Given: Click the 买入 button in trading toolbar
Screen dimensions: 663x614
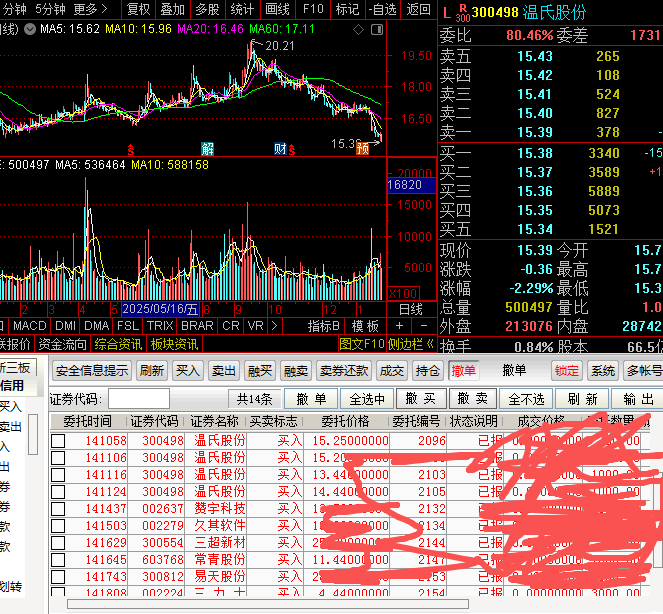Looking at the screenshot, I should pos(187,371).
